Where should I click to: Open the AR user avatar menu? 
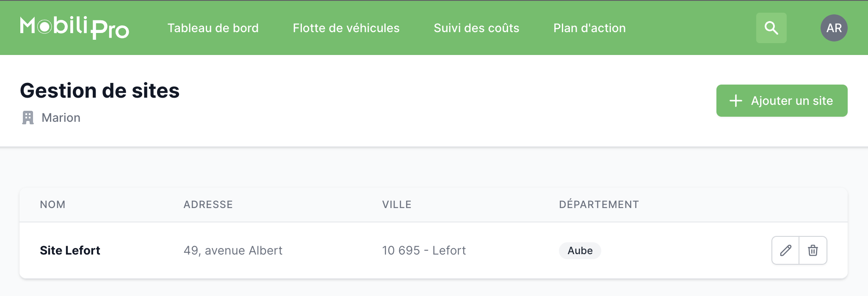click(x=834, y=28)
